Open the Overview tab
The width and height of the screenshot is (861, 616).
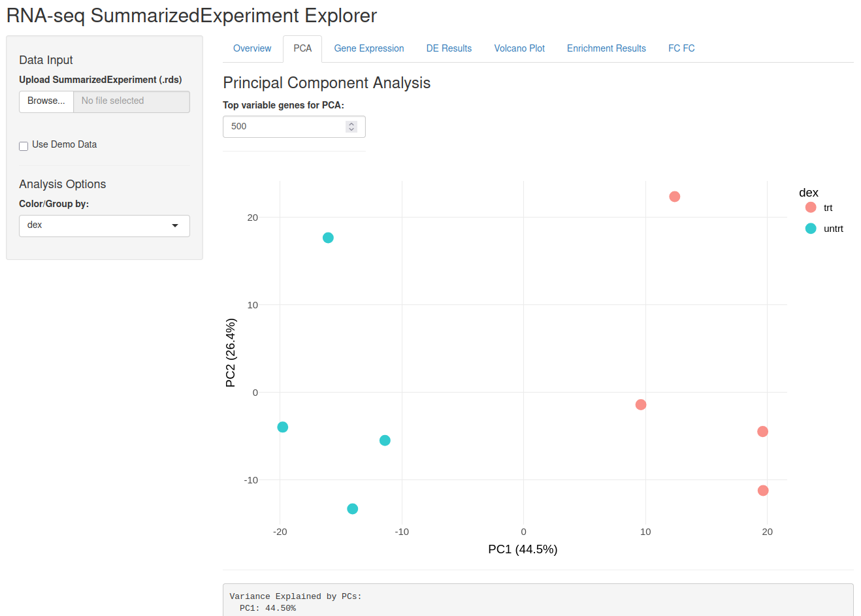tap(252, 48)
